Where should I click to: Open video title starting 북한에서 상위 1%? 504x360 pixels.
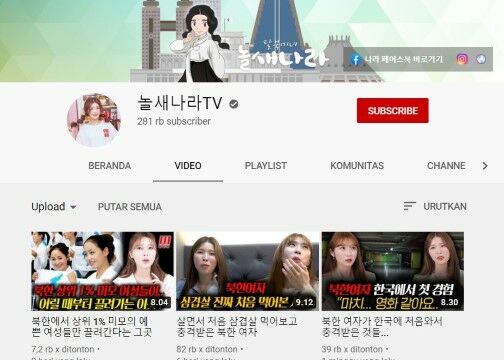pyautogui.click(x=92, y=327)
